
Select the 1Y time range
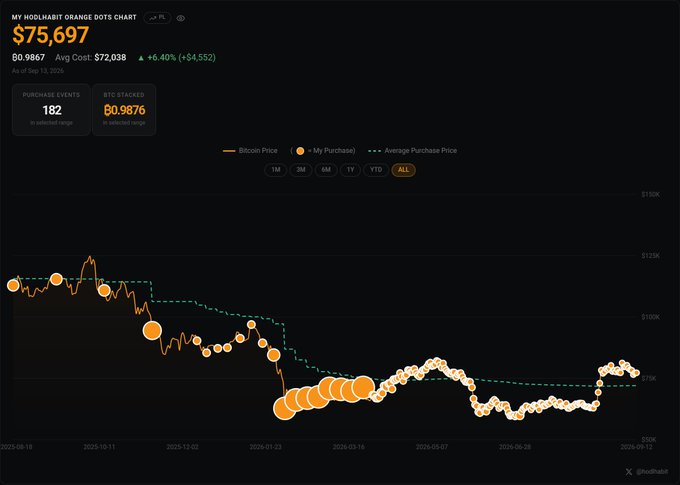[x=350, y=170]
